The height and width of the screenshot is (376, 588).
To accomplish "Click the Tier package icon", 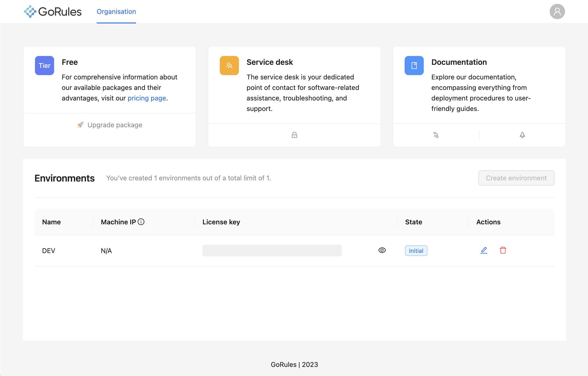I will [x=45, y=66].
